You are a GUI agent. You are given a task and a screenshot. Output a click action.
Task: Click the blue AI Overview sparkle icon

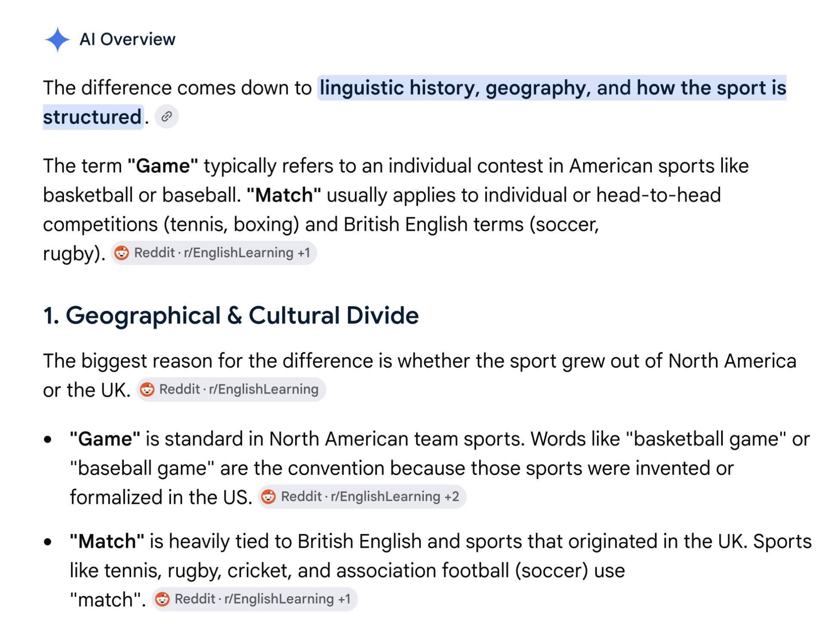pos(57,40)
